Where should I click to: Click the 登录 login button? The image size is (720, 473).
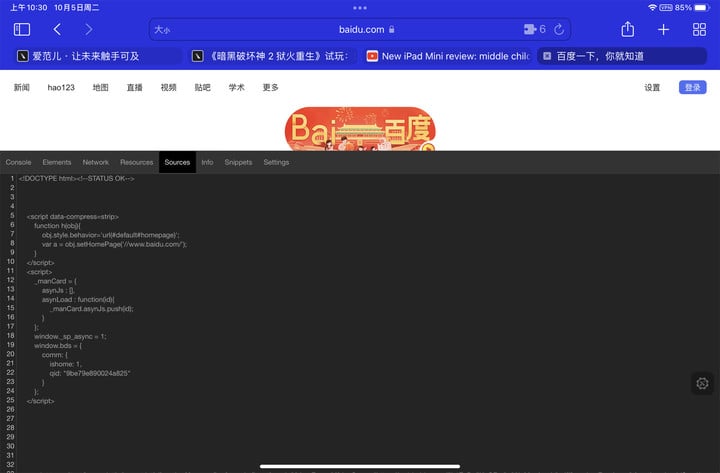point(692,88)
